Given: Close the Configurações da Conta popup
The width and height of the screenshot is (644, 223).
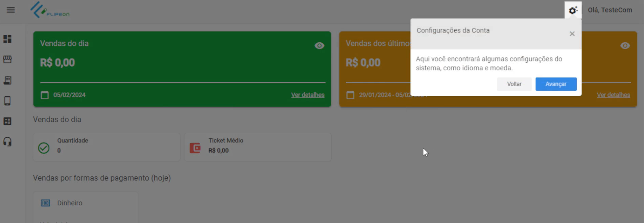Looking at the screenshot, I should [572, 34].
